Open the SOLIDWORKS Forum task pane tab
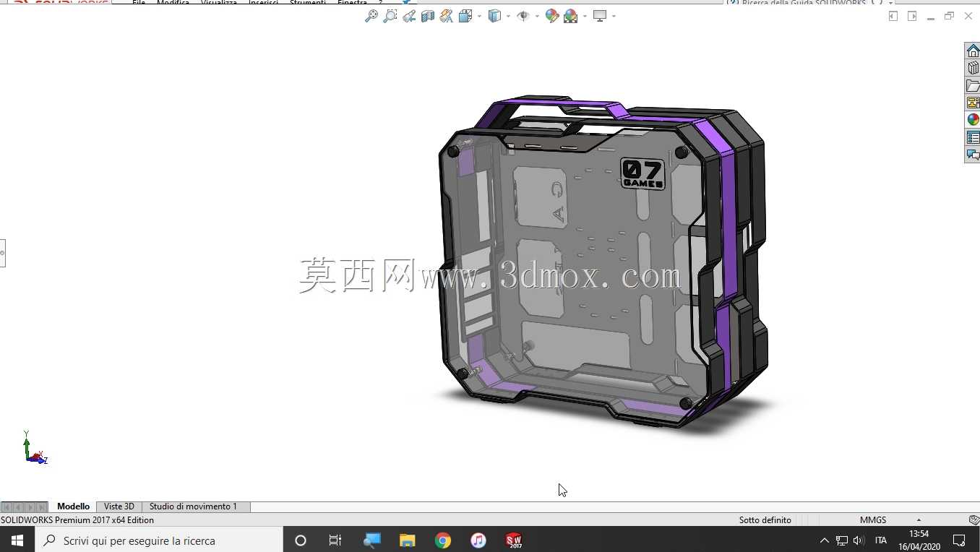980x552 pixels. pos(973,155)
